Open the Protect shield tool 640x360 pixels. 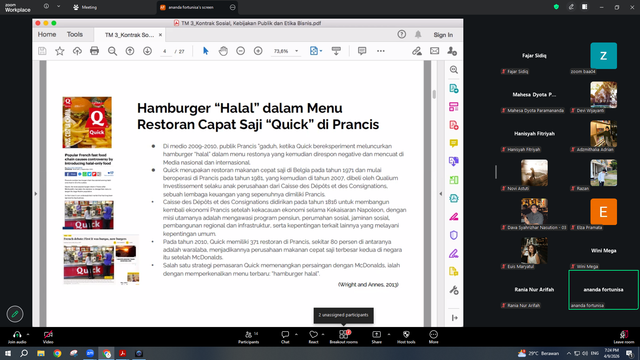click(x=453, y=235)
